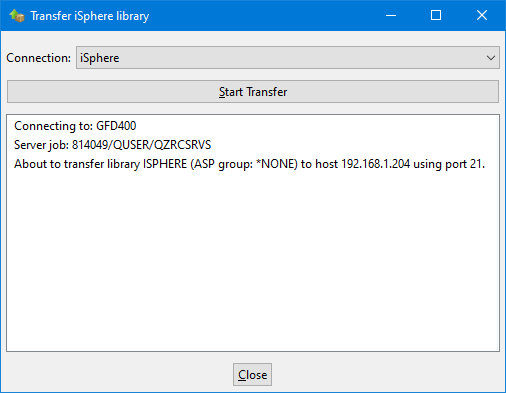Click the Start Transfer button
The height and width of the screenshot is (393, 506).
(253, 92)
